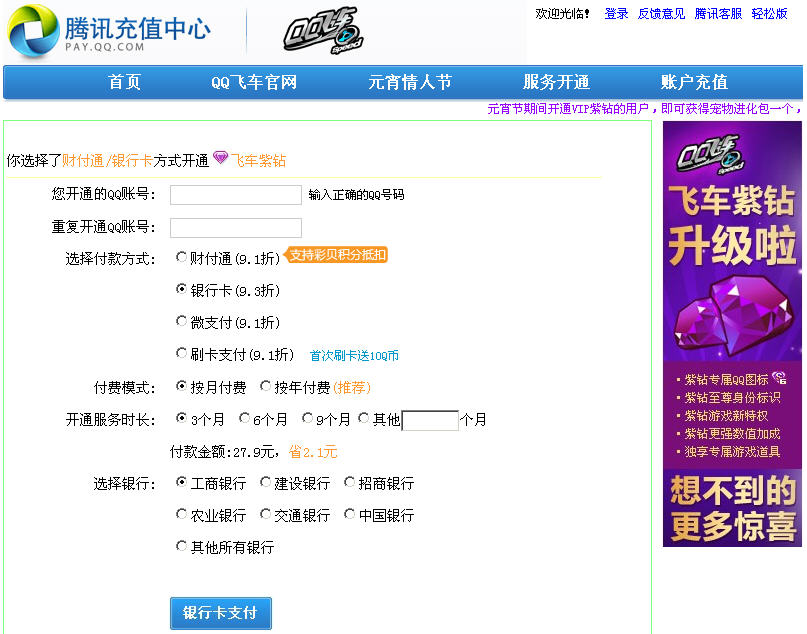Open the 元宵情人节 navigation tab
Viewport: 807px width, 634px height.
click(x=410, y=82)
